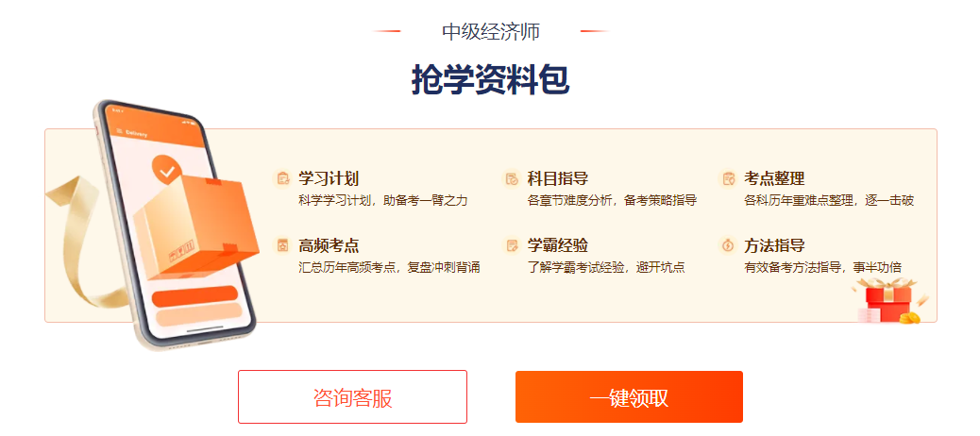Click the orange checkmark circle on phone
Screen dimensions: 980x436
[167, 171]
